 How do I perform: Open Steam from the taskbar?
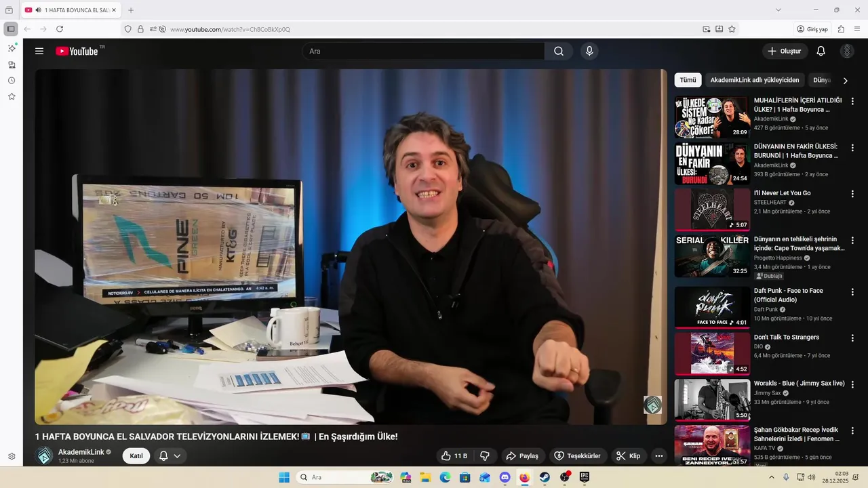[545, 477]
